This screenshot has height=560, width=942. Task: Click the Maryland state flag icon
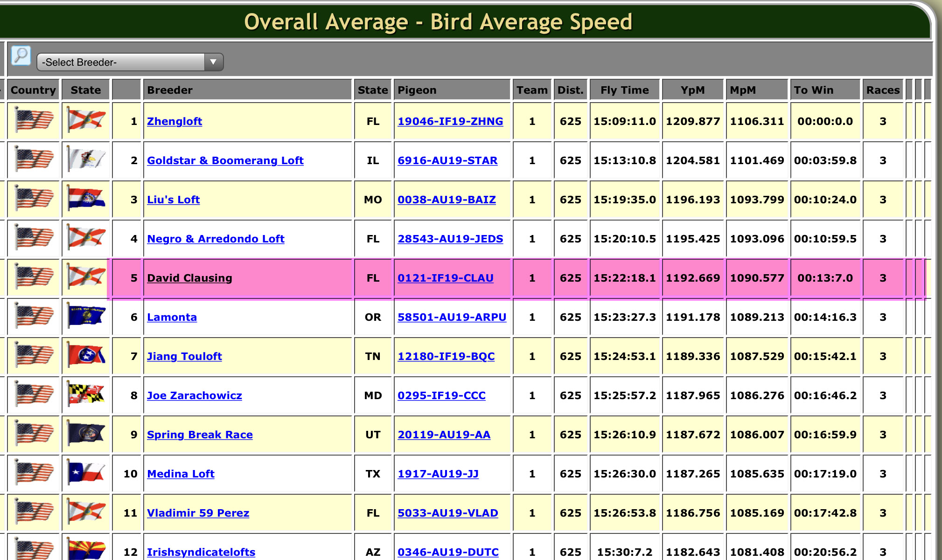coord(86,394)
